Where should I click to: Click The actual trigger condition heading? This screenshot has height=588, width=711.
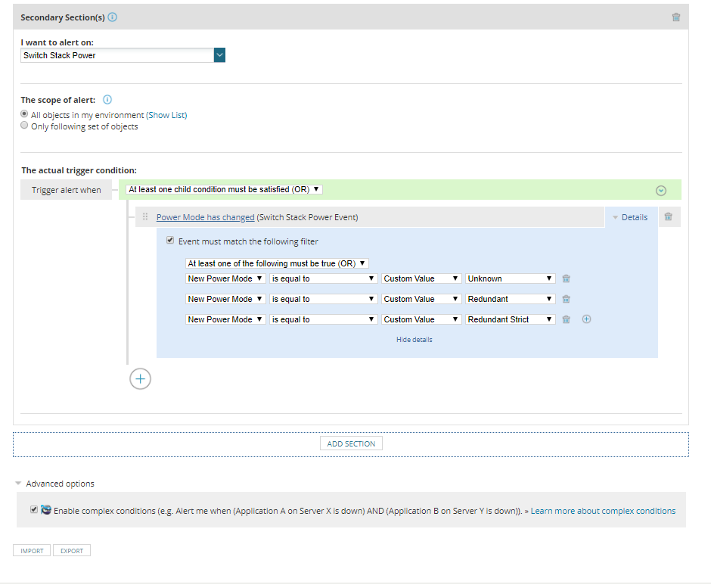coord(79,170)
